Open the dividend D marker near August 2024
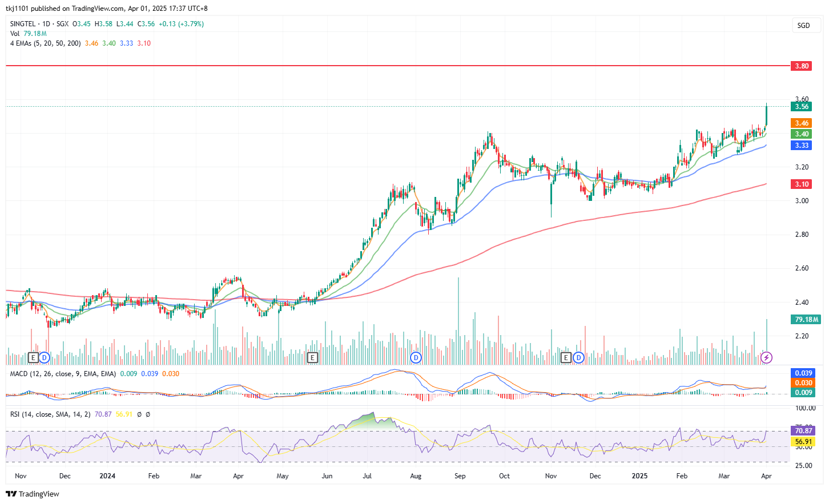Image resolution: width=829 pixels, height=504 pixels. coord(416,358)
